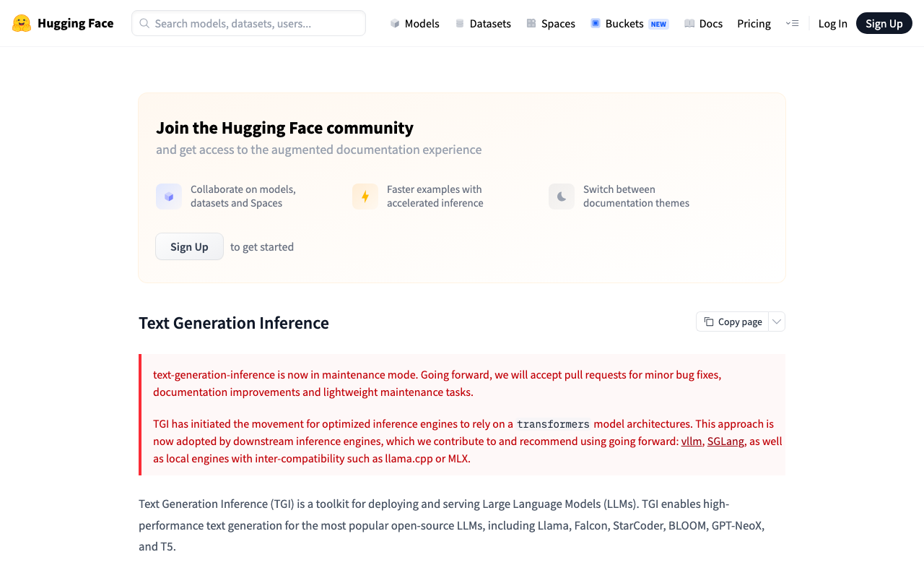Click the inline 'transformers' code text
924x578 pixels.
pyautogui.click(x=553, y=424)
